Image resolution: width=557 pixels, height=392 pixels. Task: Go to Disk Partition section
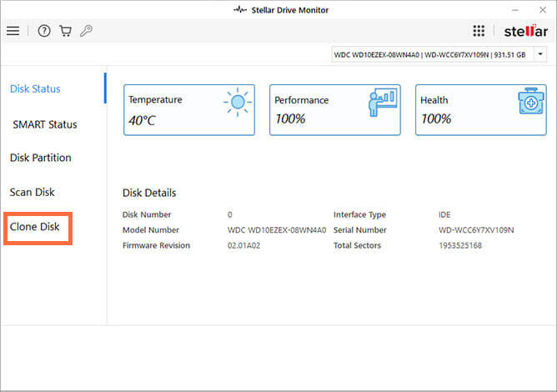(41, 158)
